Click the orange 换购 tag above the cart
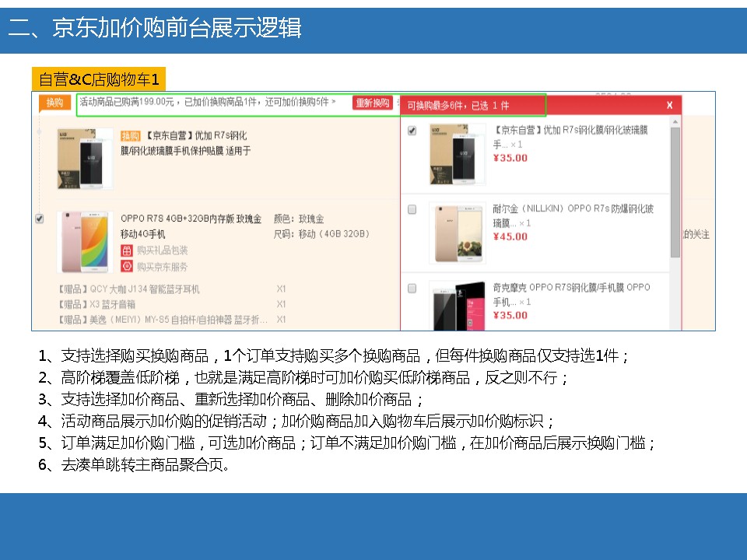Image resolution: width=747 pixels, height=560 pixels. (x=54, y=103)
